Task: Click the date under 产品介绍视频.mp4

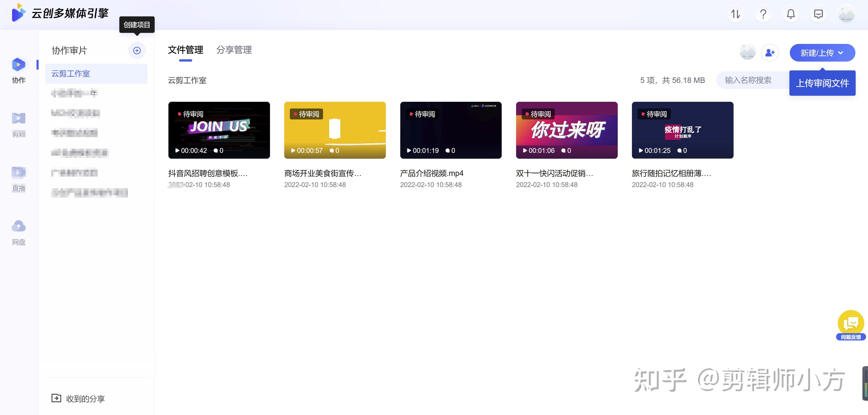Action: point(431,185)
